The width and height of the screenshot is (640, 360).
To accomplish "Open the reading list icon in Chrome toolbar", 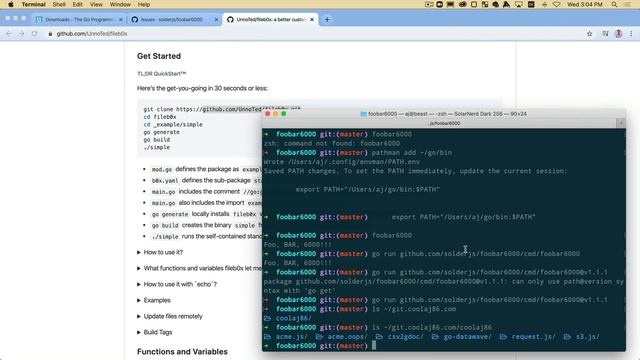I will [605, 34].
